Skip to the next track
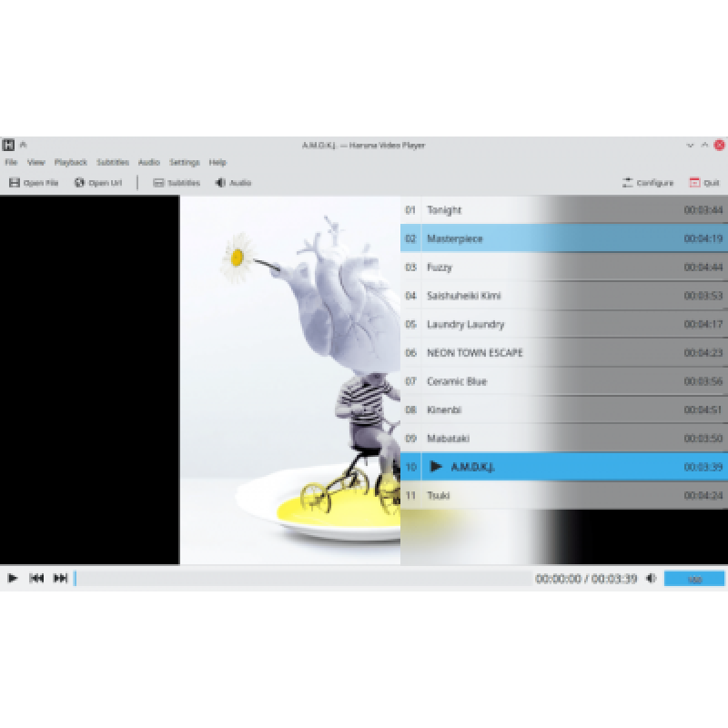The image size is (728, 728). 60,578
